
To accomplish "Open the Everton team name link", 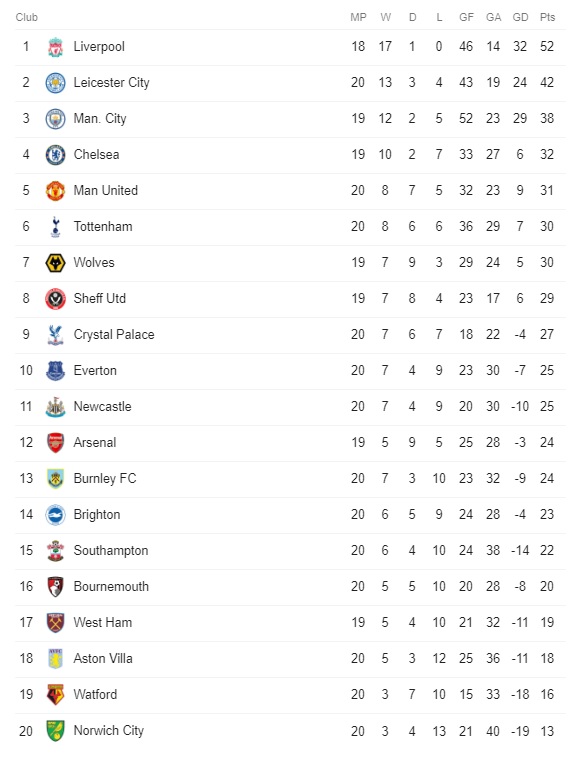I will [x=95, y=370].
